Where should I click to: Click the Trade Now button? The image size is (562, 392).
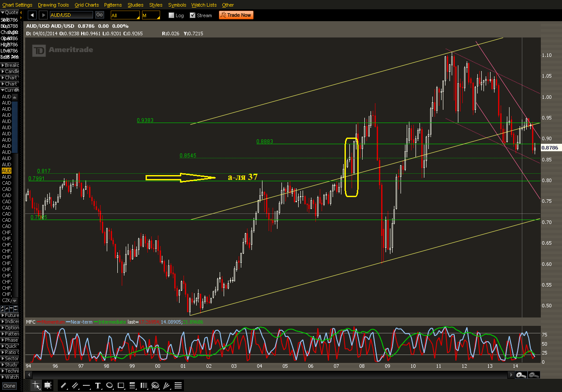pyautogui.click(x=236, y=15)
